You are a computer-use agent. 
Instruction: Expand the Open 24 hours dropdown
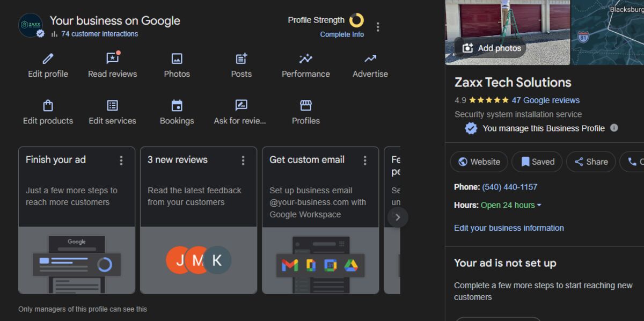(539, 205)
